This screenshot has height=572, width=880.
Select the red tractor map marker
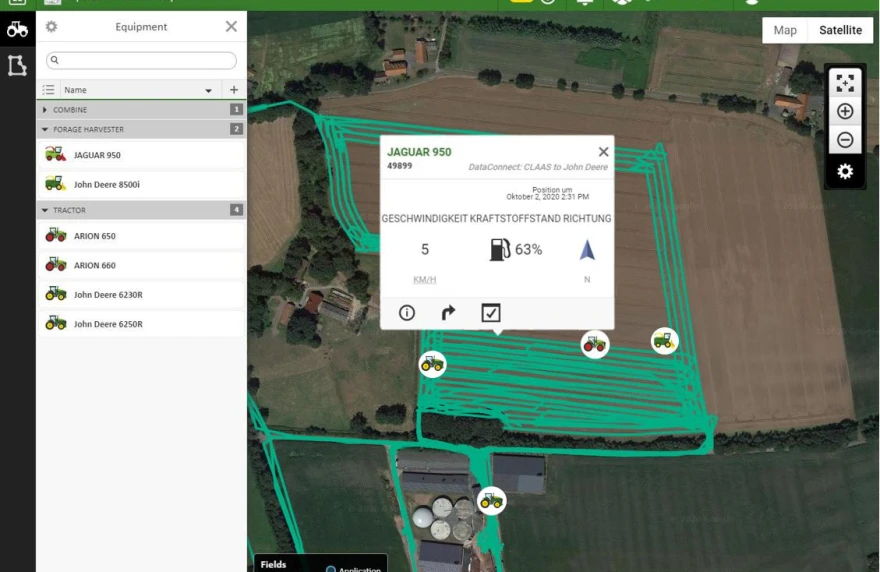tap(595, 344)
